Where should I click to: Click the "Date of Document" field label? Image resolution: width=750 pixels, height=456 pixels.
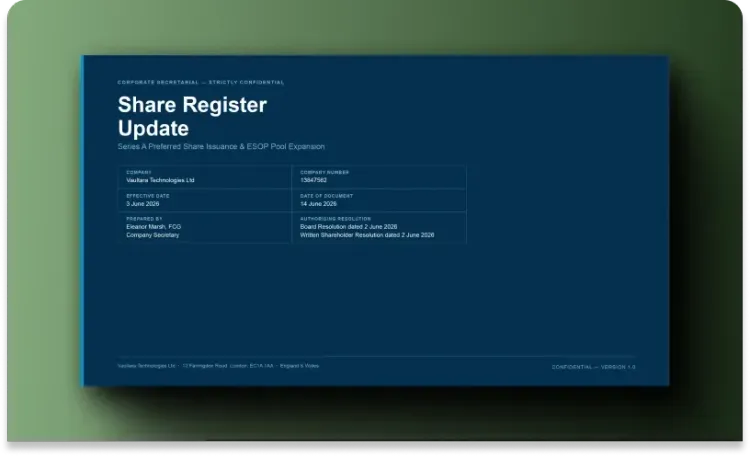(x=326, y=196)
